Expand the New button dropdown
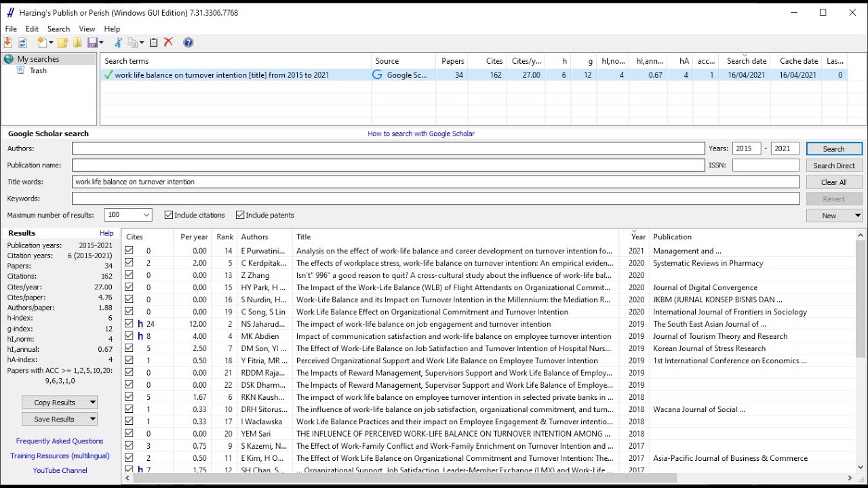The image size is (868, 488). (x=858, y=216)
